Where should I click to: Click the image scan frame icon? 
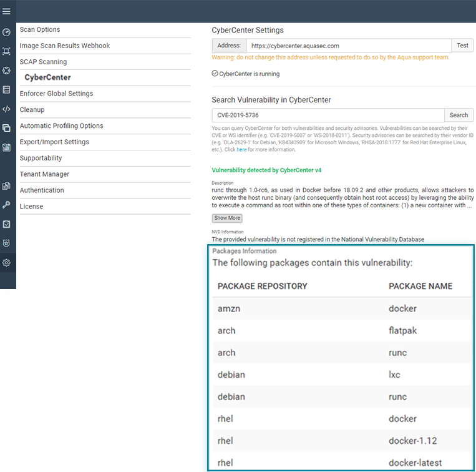coord(6,51)
